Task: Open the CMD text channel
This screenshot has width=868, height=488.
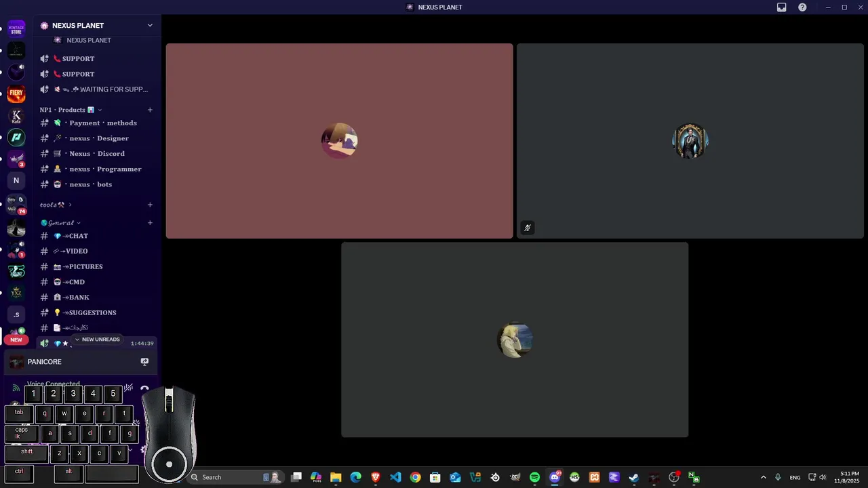Action: (x=97, y=282)
